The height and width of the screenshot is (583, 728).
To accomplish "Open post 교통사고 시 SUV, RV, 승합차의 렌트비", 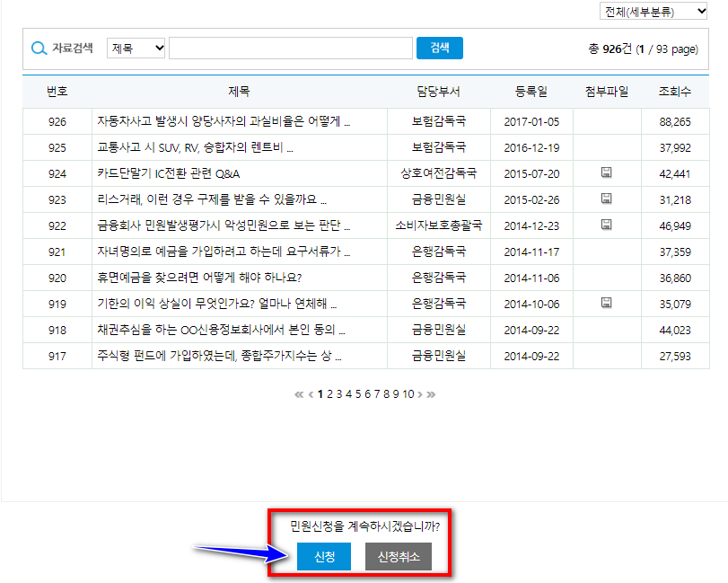I will pos(196,147).
